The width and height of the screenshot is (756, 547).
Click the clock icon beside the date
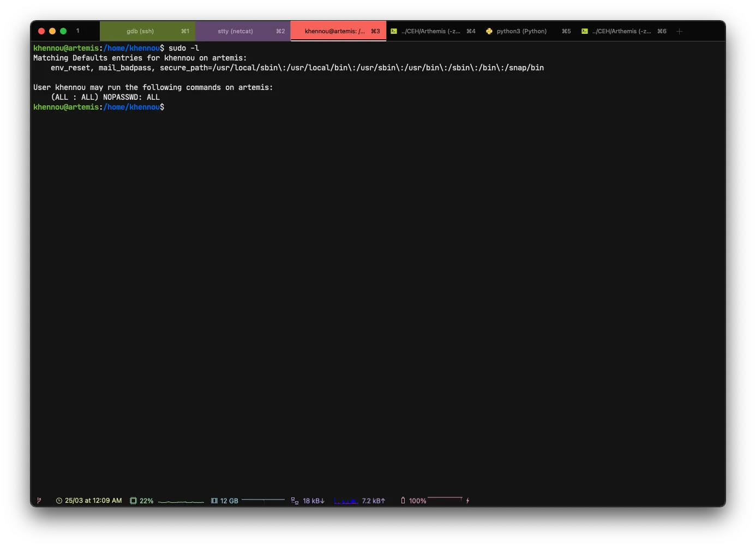pyautogui.click(x=59, y=501)
